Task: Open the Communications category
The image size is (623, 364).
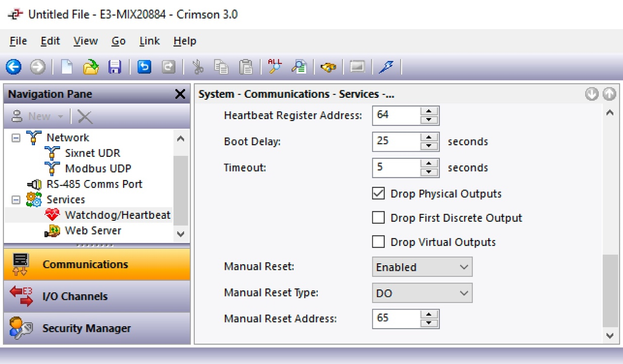Action: [x=97, y=264]
